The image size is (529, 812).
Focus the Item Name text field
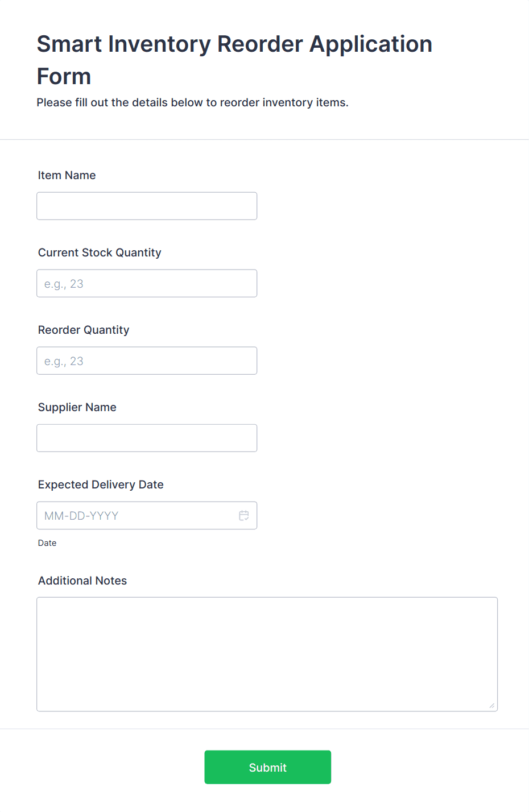pyautogui.click(x=147, y=206)
